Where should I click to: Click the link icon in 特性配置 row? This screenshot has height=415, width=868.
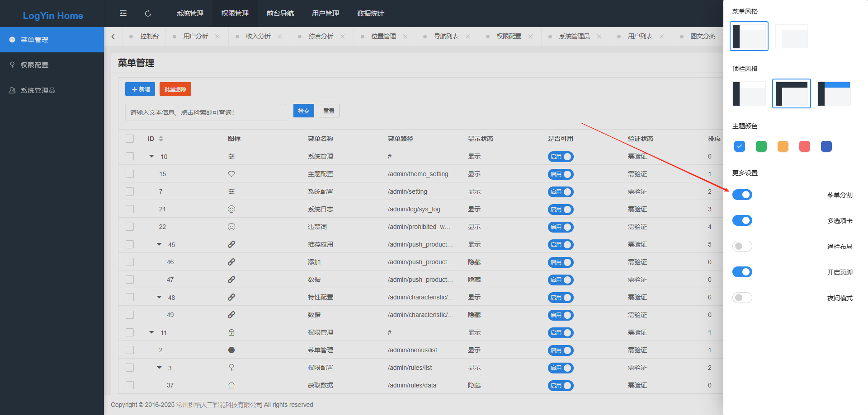click(231, 297)
